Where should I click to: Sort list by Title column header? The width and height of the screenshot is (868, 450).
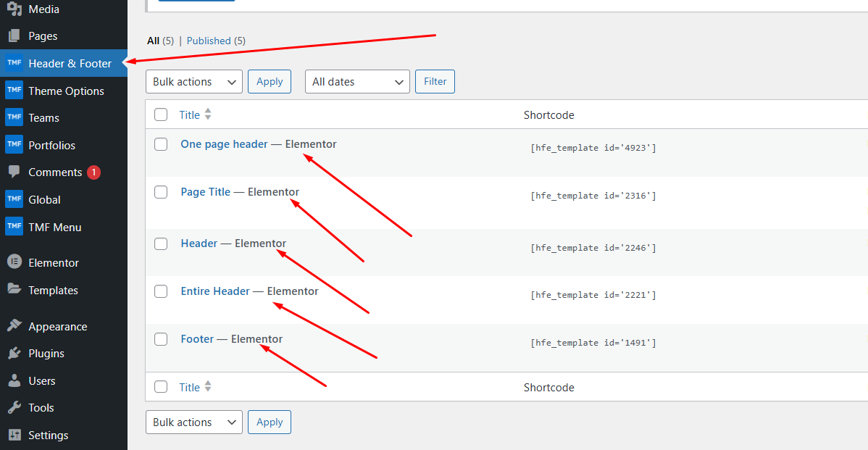pyautogui.click(x=190, y=114)
